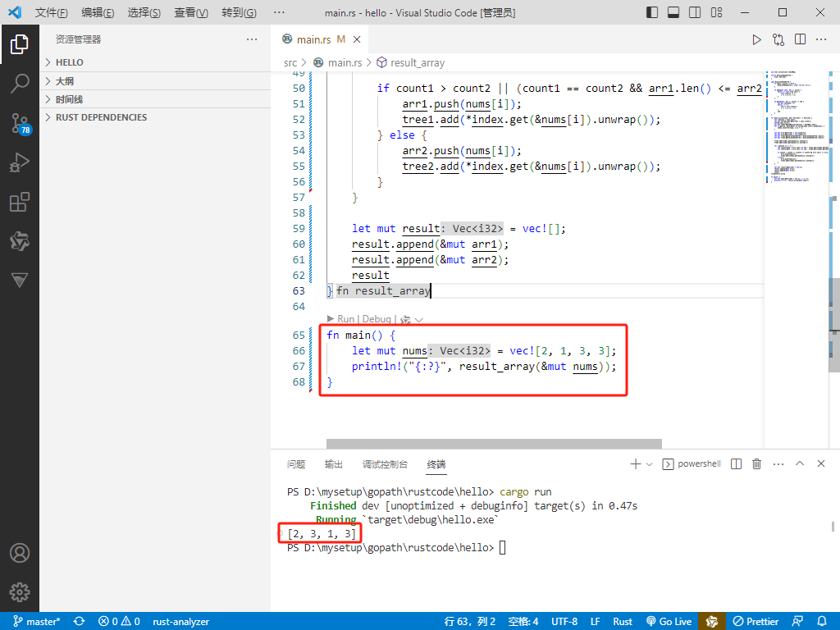Screen dimensions: 840x630
Task: Click master* branch in status bar
Action: 37,622
